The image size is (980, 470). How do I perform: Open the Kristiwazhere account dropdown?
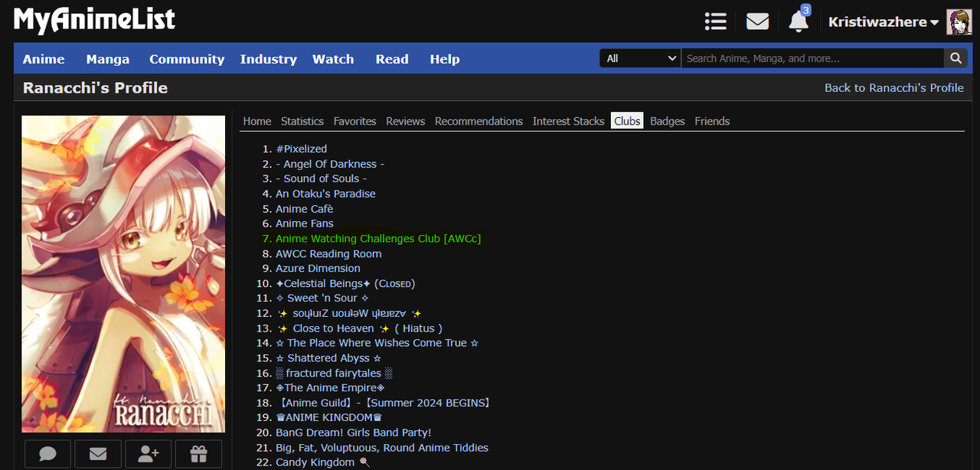[x=884, y=22]
